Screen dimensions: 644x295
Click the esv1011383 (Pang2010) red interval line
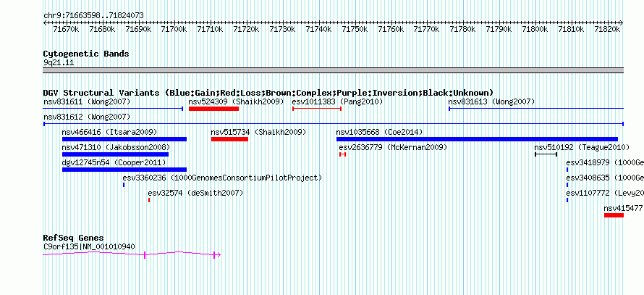click(317, 109)
